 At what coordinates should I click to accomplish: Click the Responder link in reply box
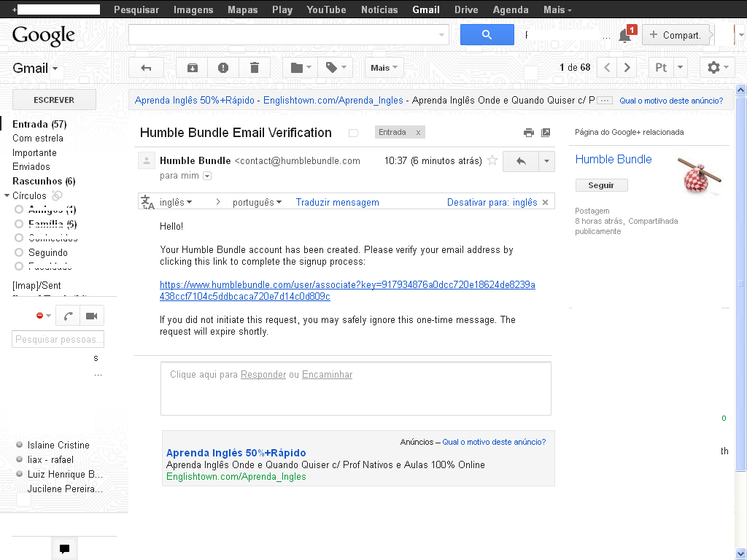(263, 375)
